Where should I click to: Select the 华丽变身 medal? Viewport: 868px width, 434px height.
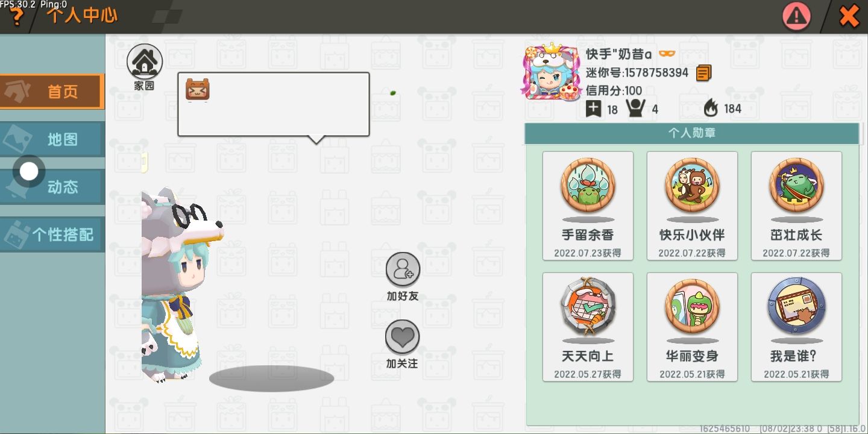(x=692, y=327)
